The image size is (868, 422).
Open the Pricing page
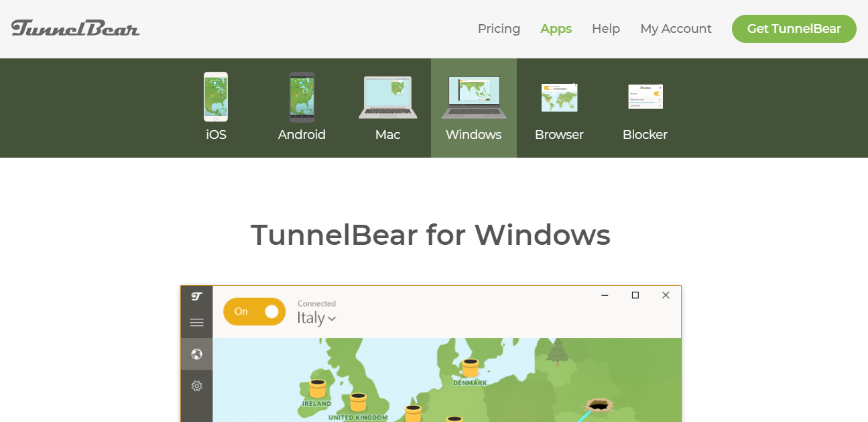point(499,29)
